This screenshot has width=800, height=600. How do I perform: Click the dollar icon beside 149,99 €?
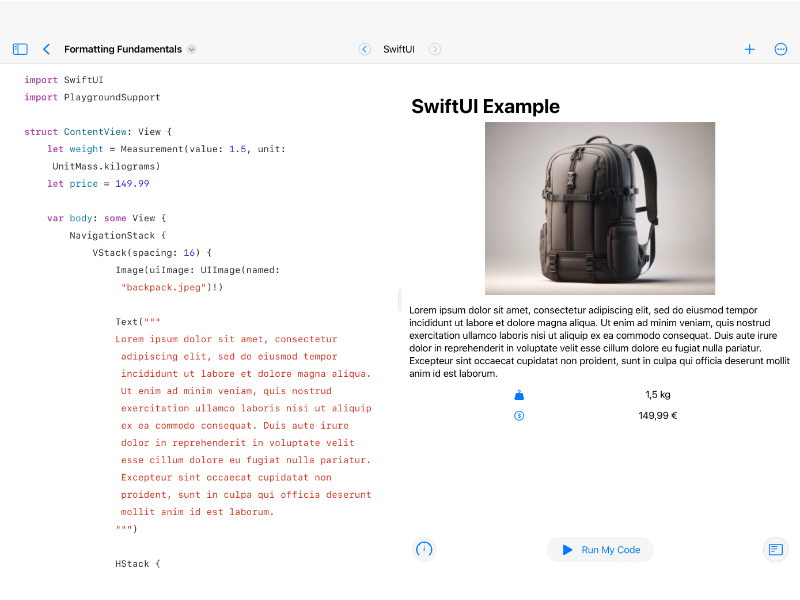point(518,415)
